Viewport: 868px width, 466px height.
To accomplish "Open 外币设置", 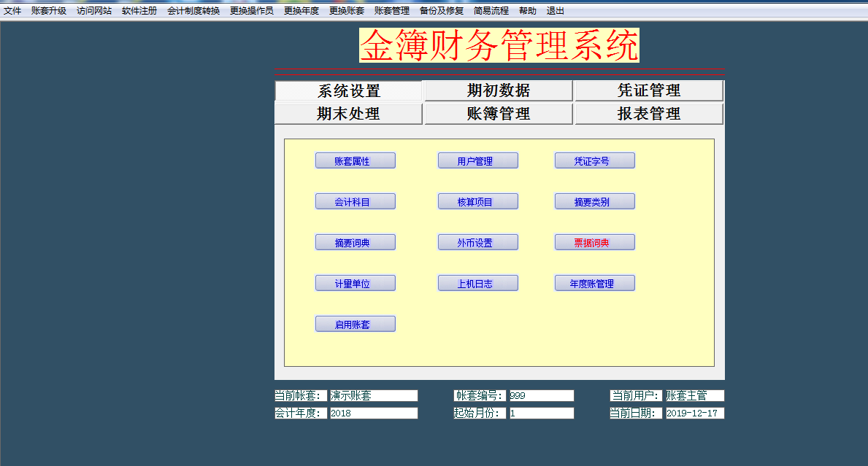I will [478, 243].
